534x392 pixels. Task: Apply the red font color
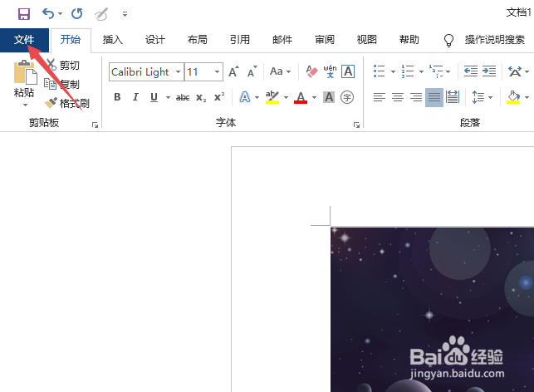301,97
